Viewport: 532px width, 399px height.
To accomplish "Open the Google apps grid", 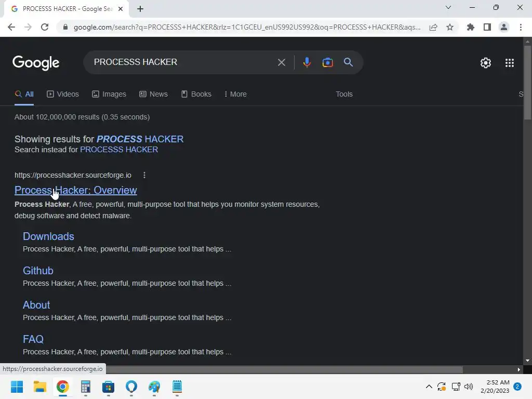I will (x=510, y=63).
